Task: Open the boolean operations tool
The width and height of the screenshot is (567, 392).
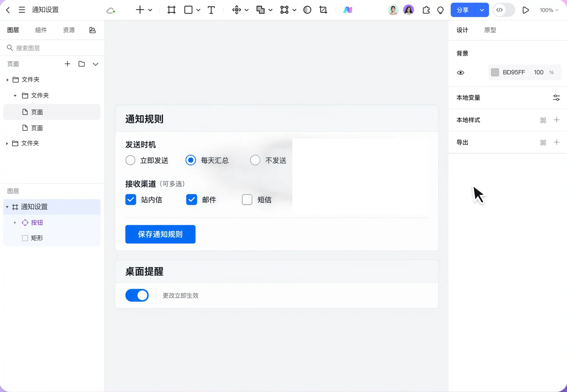Action: [x=261, y=10]
